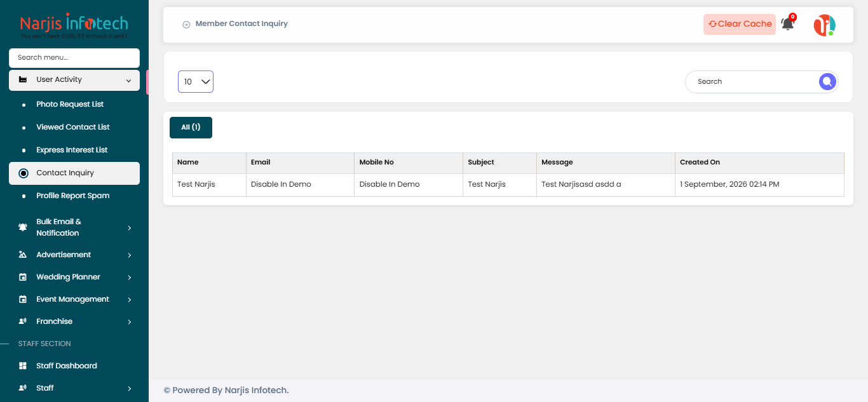Viewport: 868px width, 402px height.
Task: Click the Narjis Infotech logo
Action: pyautogui.click(x=74, y=25)
